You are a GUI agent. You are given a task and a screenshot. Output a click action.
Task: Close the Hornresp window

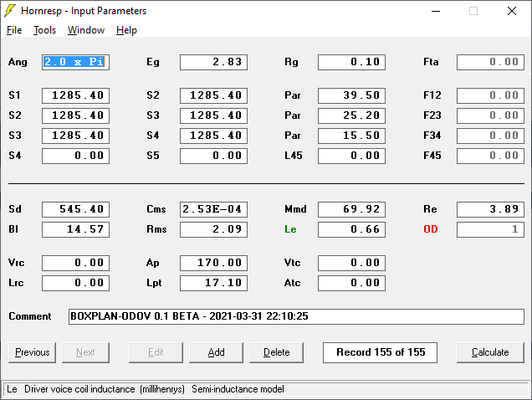pos(512,11)
